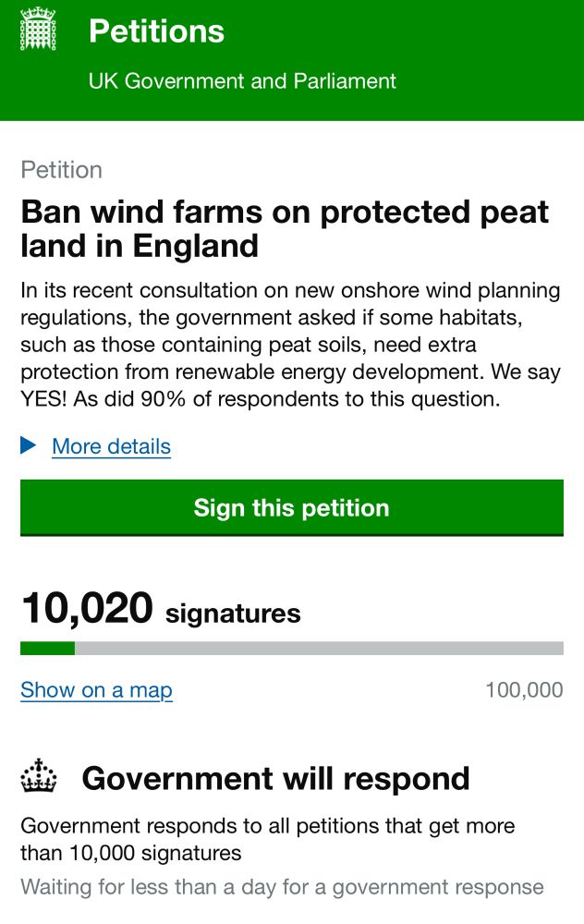Click the 100,000 signature target number
The width and height of the screenshot is (584, 924).
pyautogui.click(x=524, y=690)
